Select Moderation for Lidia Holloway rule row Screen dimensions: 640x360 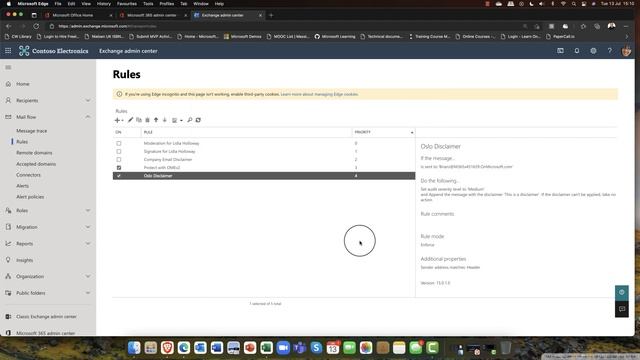[264, 143]
